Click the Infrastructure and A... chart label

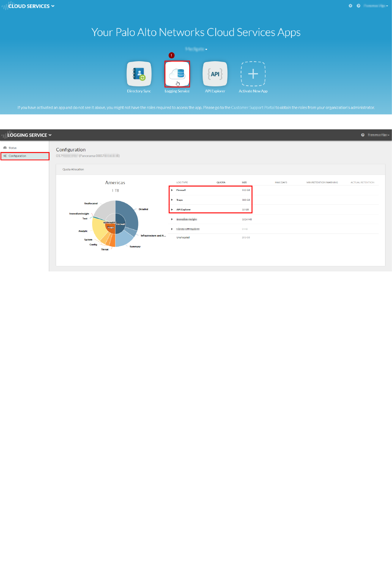153,236
